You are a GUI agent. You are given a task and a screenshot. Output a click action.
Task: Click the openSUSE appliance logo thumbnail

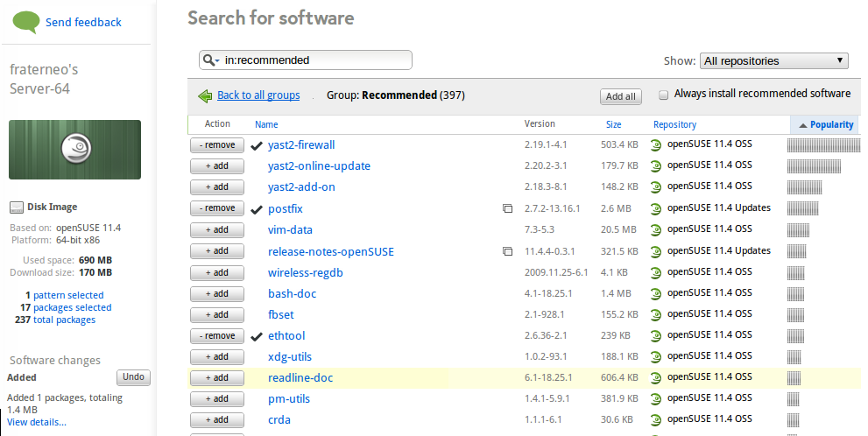click(74, 150)
